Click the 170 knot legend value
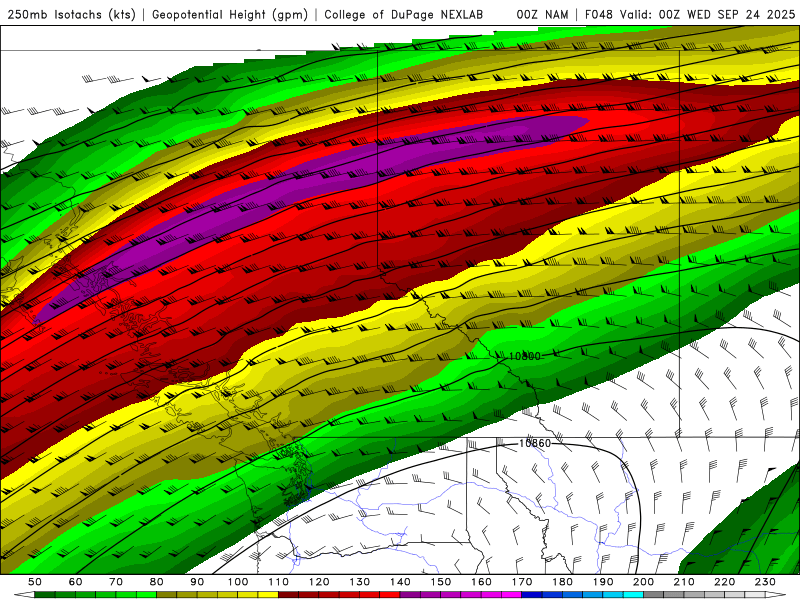This screenshot has height=600, width=800. (521, 582)
